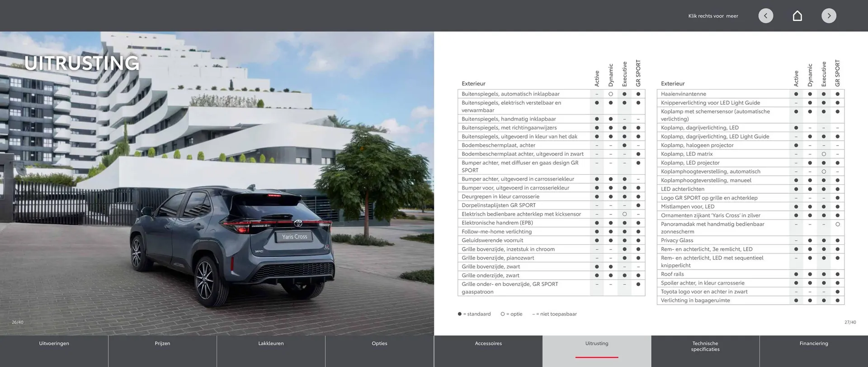Image resolution: width=868 pixels, height=367 pixels.
Task: Click the UITRUSTING heading
Action: [x=82, y=63]
